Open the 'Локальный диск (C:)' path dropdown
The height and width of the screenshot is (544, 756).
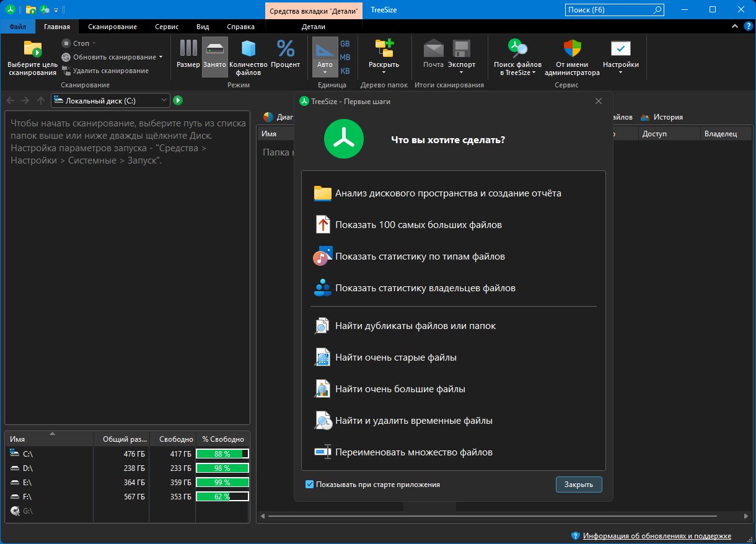pos(164,100)
